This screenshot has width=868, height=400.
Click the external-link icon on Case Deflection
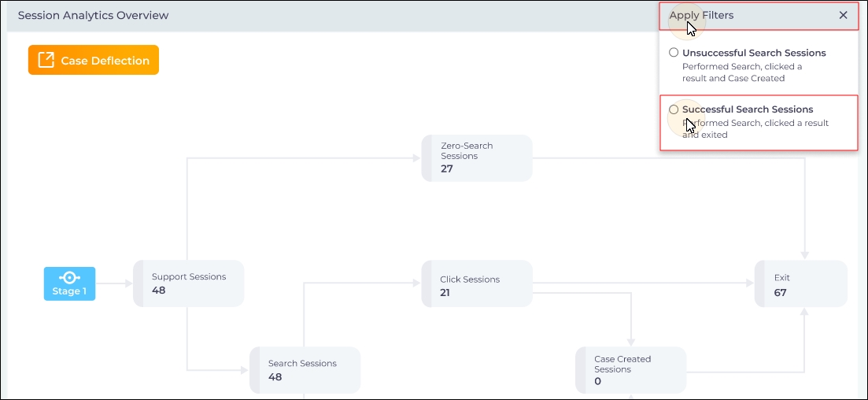[x=46, y=61]
